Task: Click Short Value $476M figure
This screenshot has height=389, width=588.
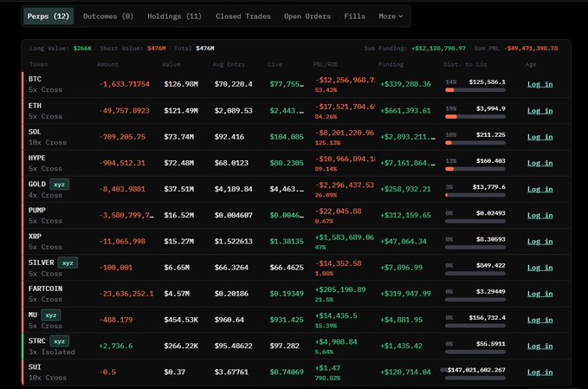Action: pyautogui.click(x=157, y=48)
